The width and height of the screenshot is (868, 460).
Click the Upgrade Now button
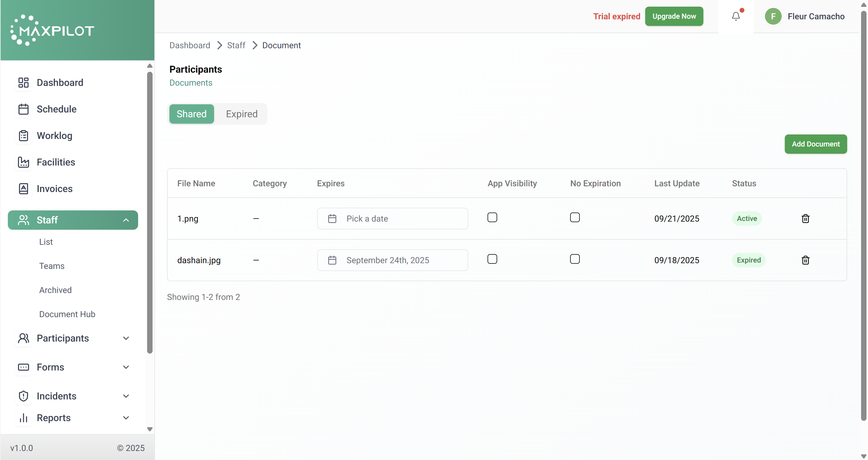click(674, 16)
